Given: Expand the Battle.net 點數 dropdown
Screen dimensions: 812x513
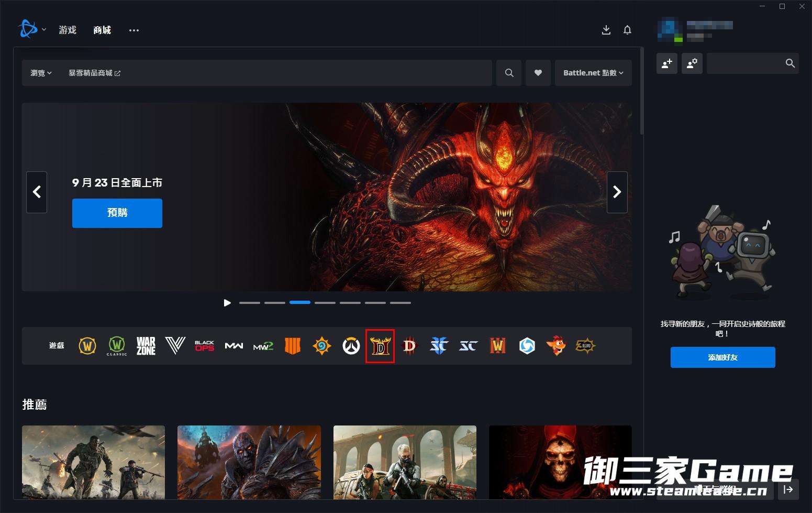Looking at the screenshot, I should [593, 73].
